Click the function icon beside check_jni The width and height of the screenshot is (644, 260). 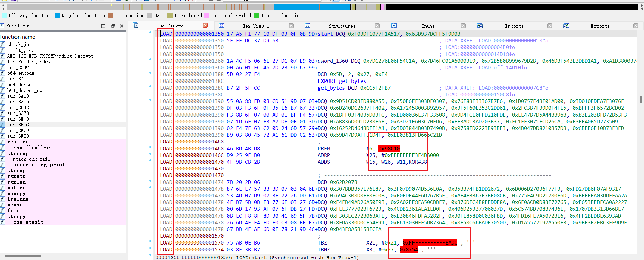(3, 44)
